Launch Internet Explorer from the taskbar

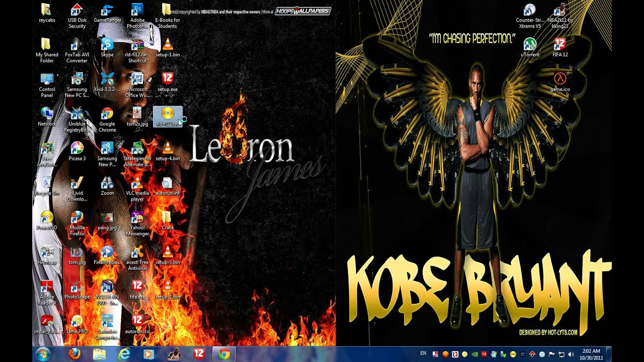(124, 354)
